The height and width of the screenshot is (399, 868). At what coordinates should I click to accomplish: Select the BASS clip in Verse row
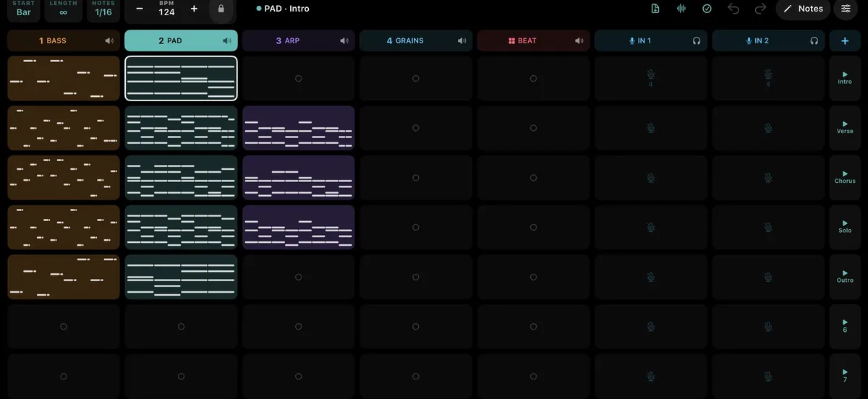click(x=64, y=128)
